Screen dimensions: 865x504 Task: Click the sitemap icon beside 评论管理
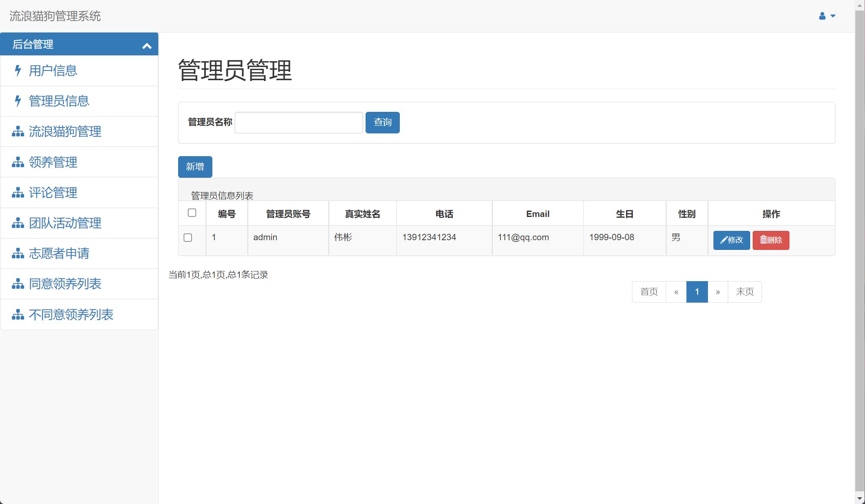(x=17, y=192)
